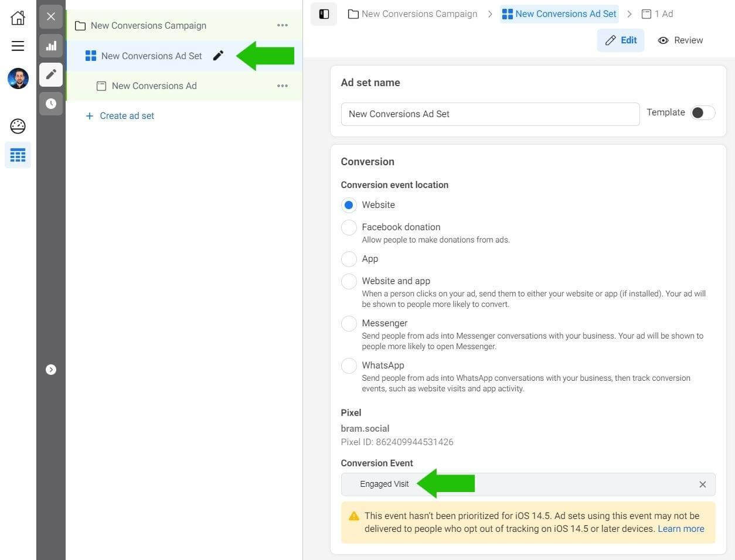Go to 1 Ad breadcrumb
735x560 pixels.
coord(658,13)
